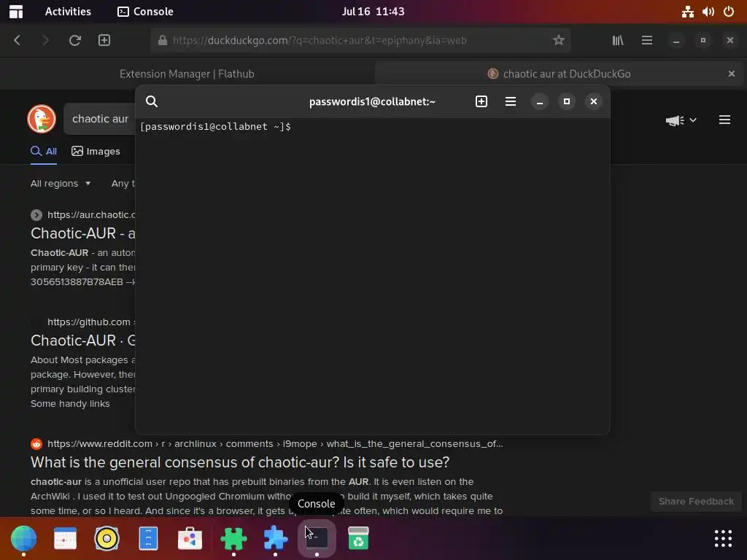Screen dimensions: 747x560
Task: Click the clock showing Jul 16 11:43
Action: (373, 12)
